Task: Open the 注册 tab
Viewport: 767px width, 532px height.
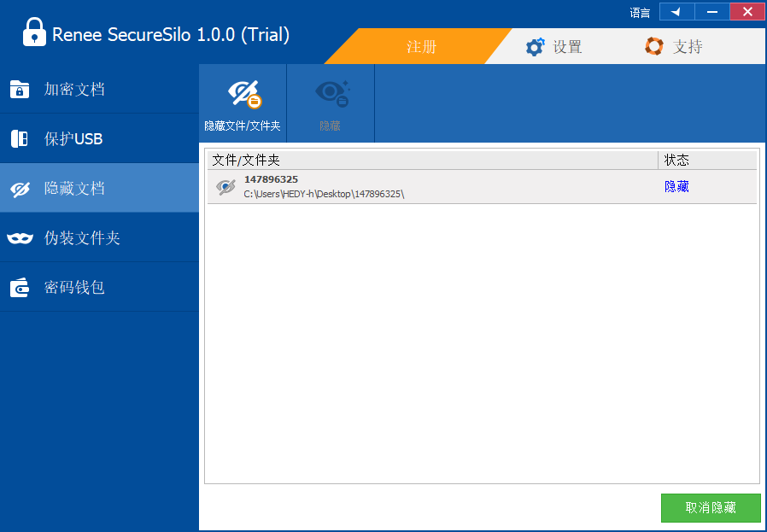Action: click(421, 46)
